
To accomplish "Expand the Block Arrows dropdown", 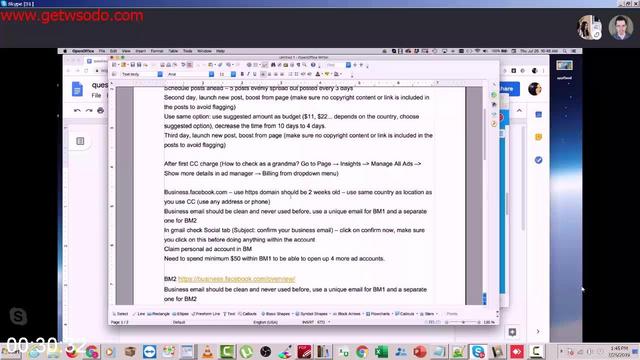I will pos(363,314).
